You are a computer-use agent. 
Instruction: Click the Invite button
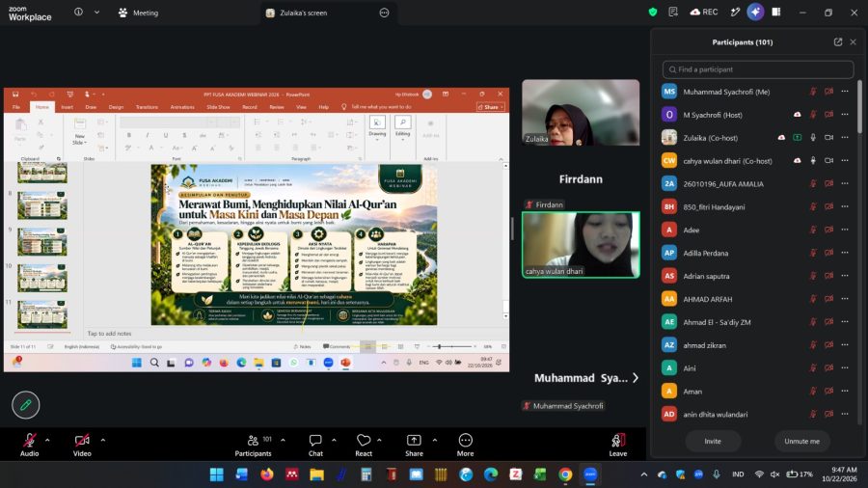(713, 441)
